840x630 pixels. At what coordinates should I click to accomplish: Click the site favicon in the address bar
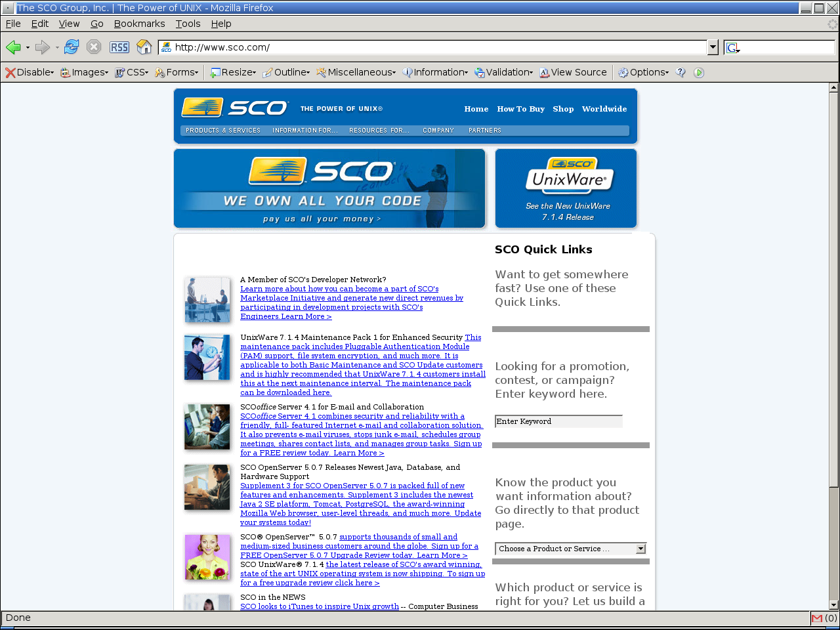click(167, 47)
